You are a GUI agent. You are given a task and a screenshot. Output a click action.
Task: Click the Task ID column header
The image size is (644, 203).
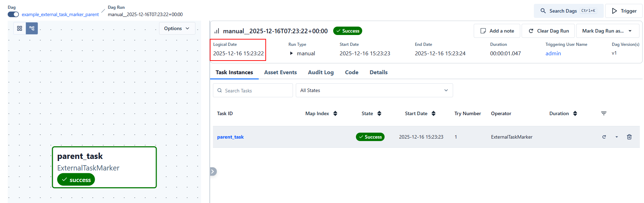click(x=225, y=113)
